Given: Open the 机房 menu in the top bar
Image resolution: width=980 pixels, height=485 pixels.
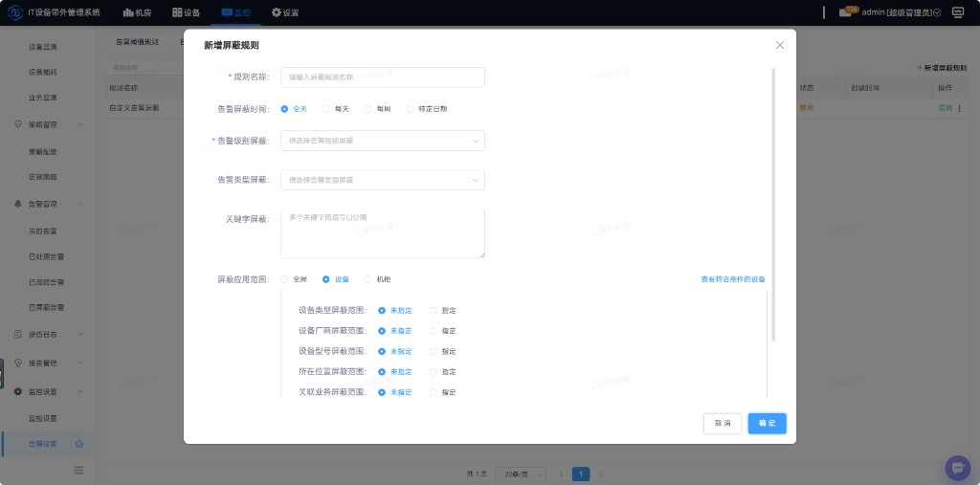Looking at the screenshot, I should click(x=138, y=12).
